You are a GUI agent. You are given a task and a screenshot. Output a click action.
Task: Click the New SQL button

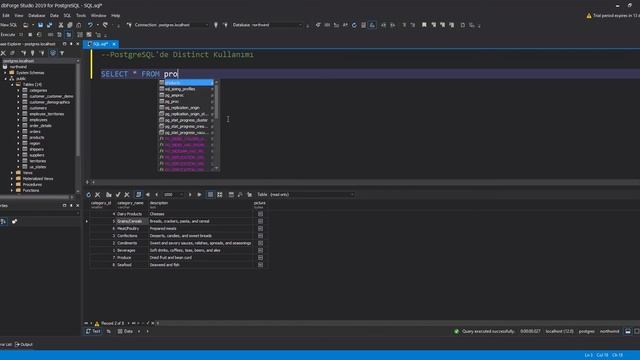(9, 25)
